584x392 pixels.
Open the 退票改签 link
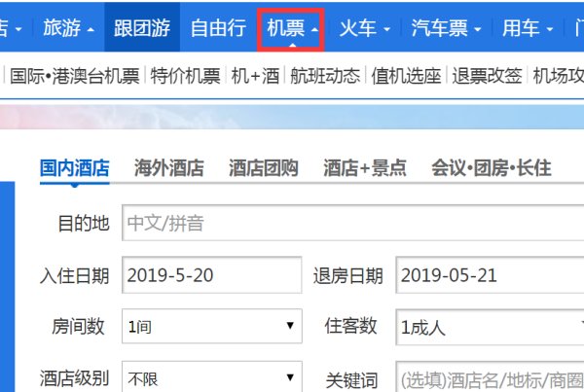[487, 76]
